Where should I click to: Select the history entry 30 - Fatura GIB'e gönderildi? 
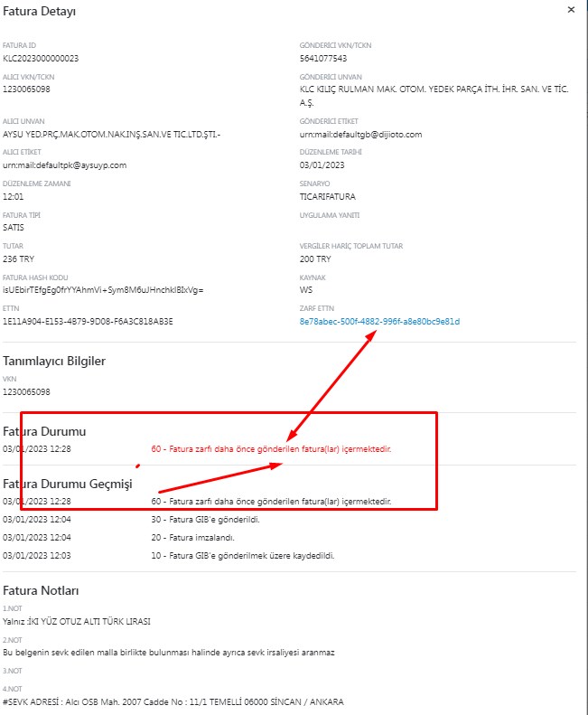212,519
